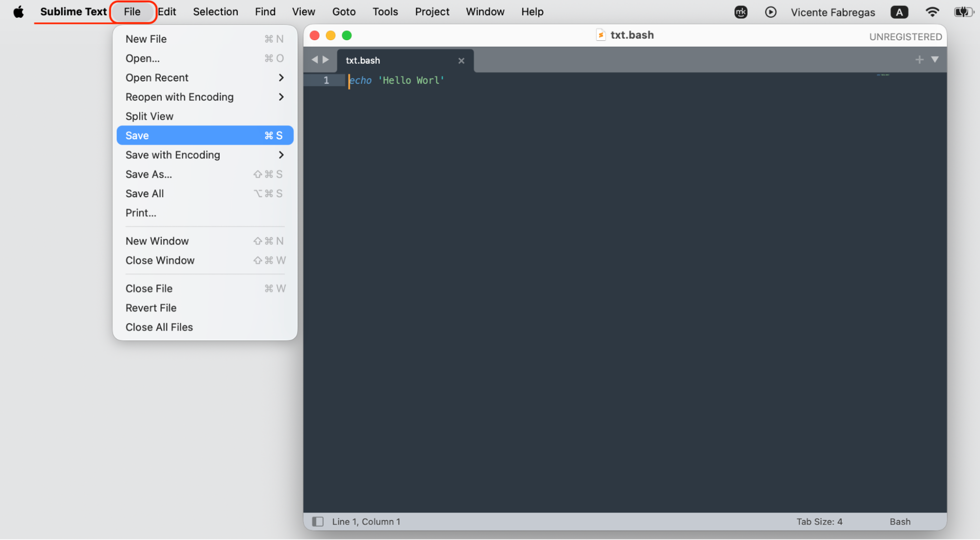Select Print... menu item

(x=205, y=213)
